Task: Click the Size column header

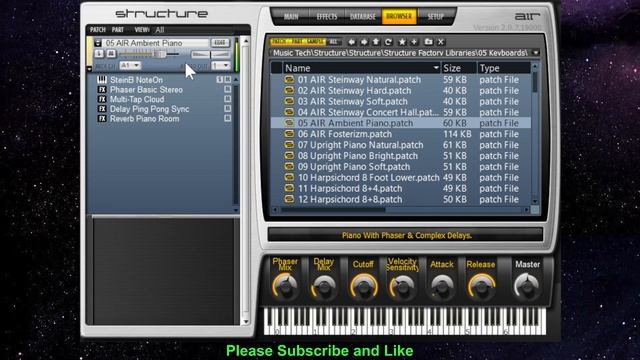Action: coord(458,68)
